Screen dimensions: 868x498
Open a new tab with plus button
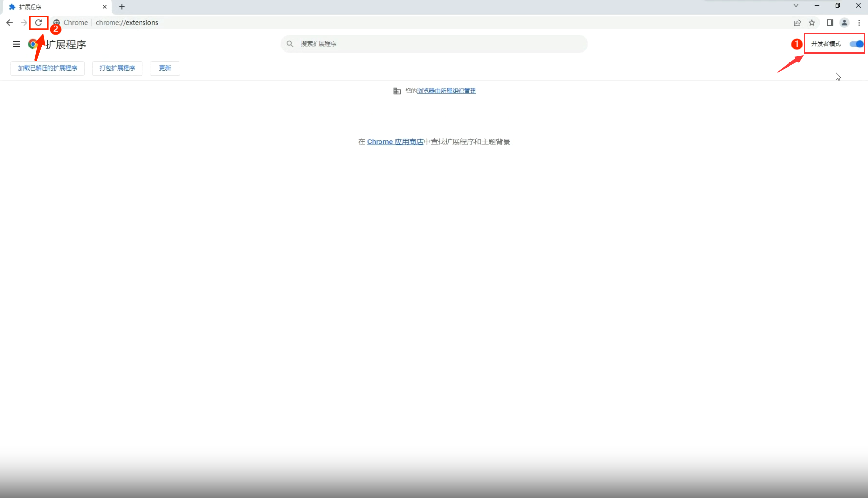point(122,7)
